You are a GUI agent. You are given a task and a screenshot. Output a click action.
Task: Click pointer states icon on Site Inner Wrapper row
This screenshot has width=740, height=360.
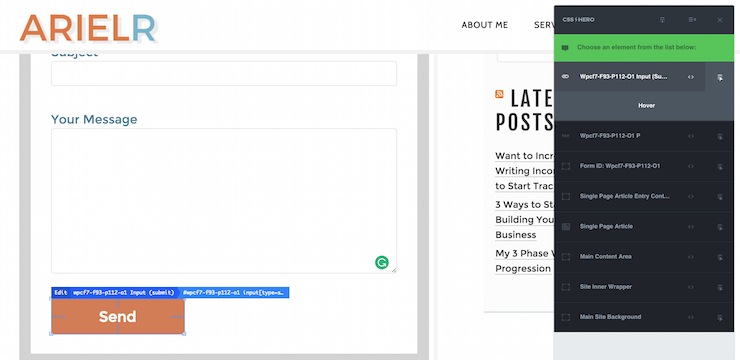click(x=720, y=287)
